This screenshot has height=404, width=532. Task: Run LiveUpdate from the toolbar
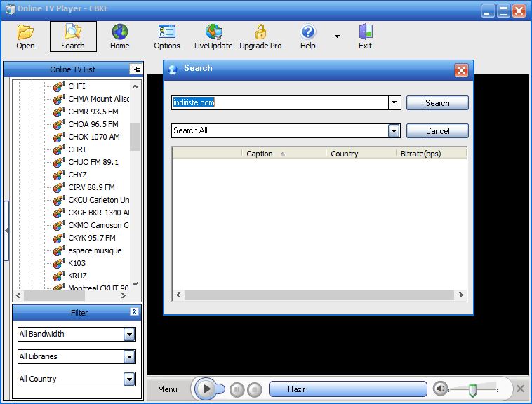(x=213, y=36)
